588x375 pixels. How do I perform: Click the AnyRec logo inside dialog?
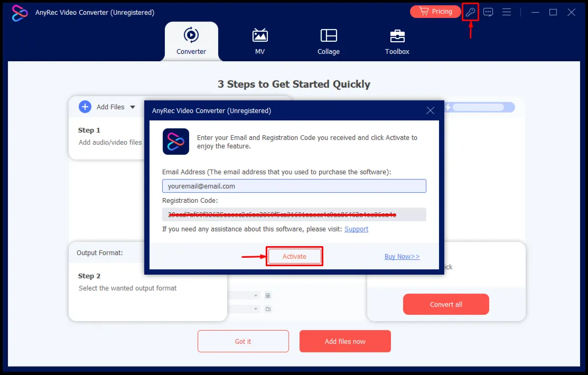point(176,142)
